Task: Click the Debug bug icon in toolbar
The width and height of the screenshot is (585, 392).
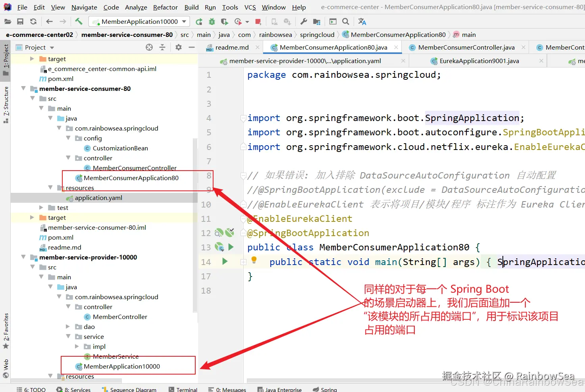Action: click(212, 21)
